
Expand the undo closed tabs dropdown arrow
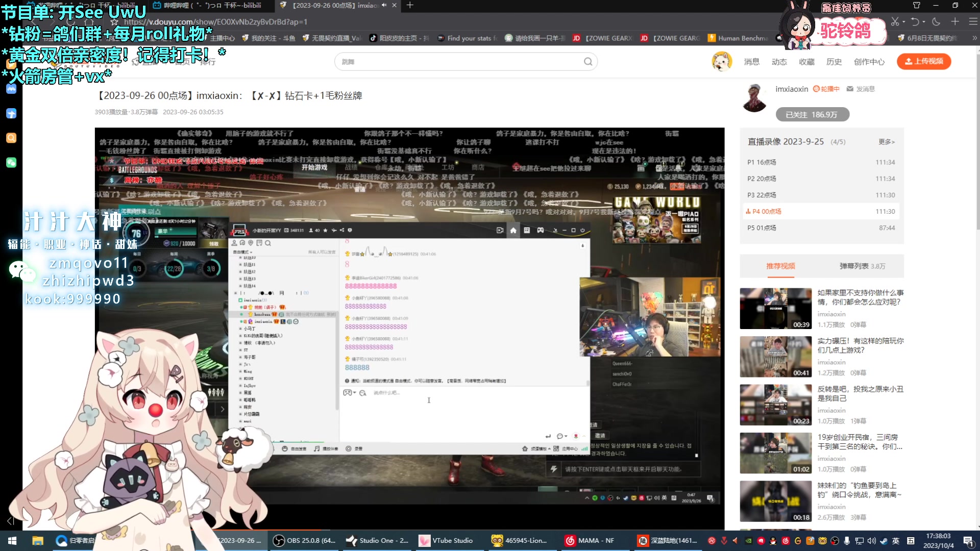[924, 22]
